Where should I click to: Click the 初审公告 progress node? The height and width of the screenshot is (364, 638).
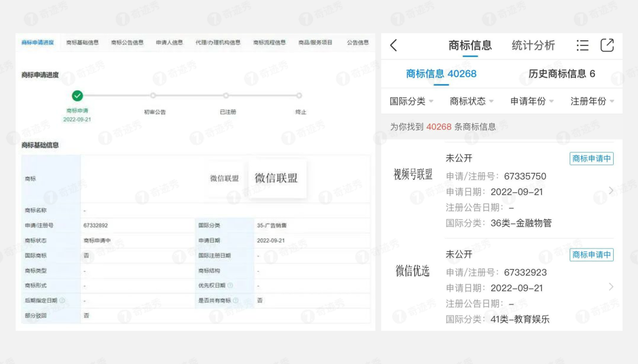pyautogui.click(x=153, y=96)
